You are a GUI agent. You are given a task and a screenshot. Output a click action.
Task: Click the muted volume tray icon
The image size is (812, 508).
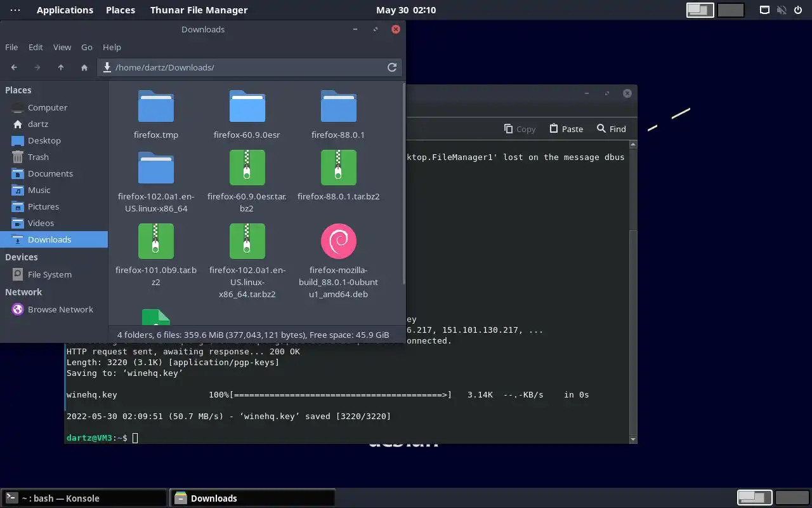[782, 10]
